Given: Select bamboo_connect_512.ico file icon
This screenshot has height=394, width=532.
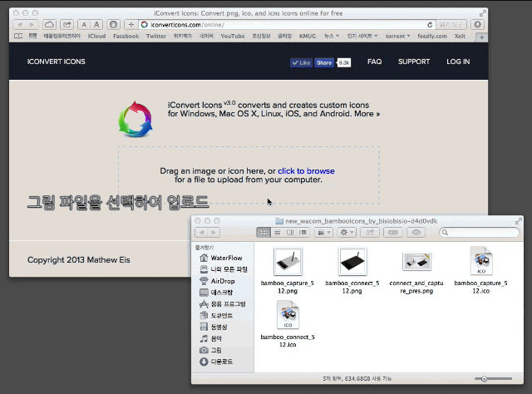Looking at the screenshot, I should [288, 314].
